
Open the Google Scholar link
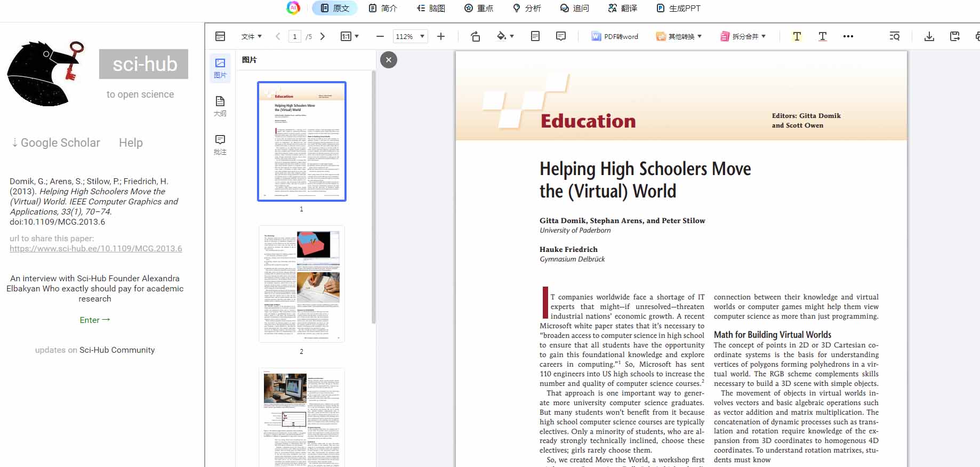[x=56, y=143]
